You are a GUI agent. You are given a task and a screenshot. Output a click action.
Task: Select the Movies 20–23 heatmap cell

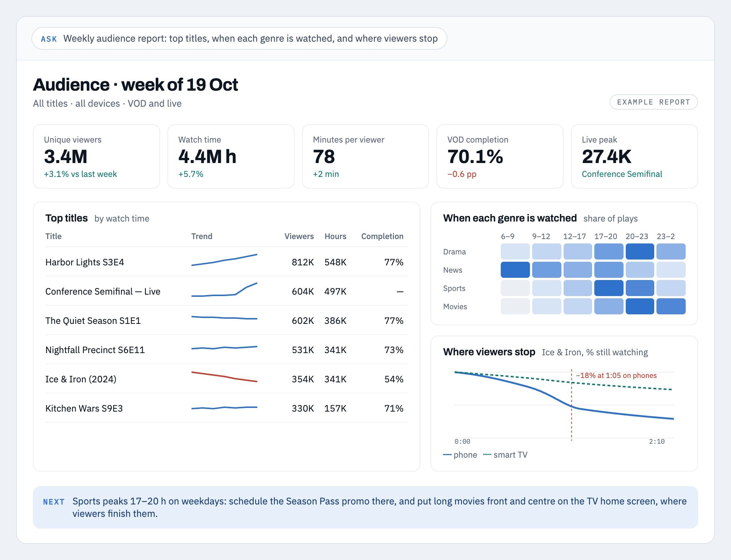(x=640, y=306)
